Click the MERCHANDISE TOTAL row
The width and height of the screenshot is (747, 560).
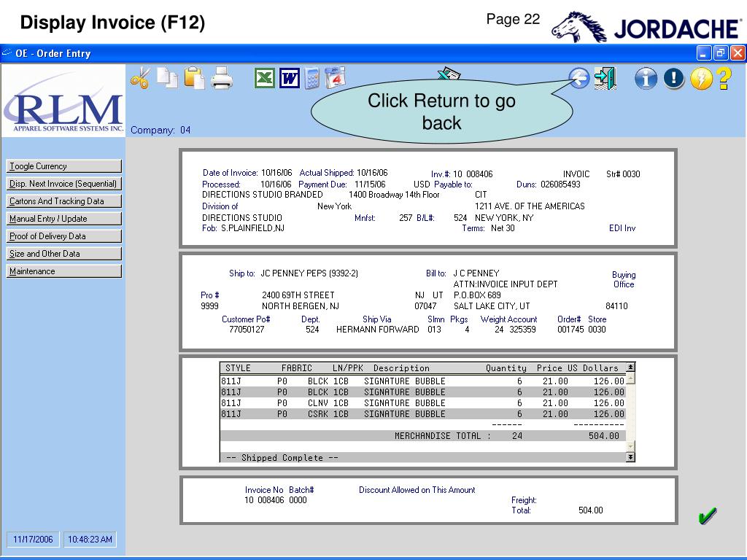422,436
